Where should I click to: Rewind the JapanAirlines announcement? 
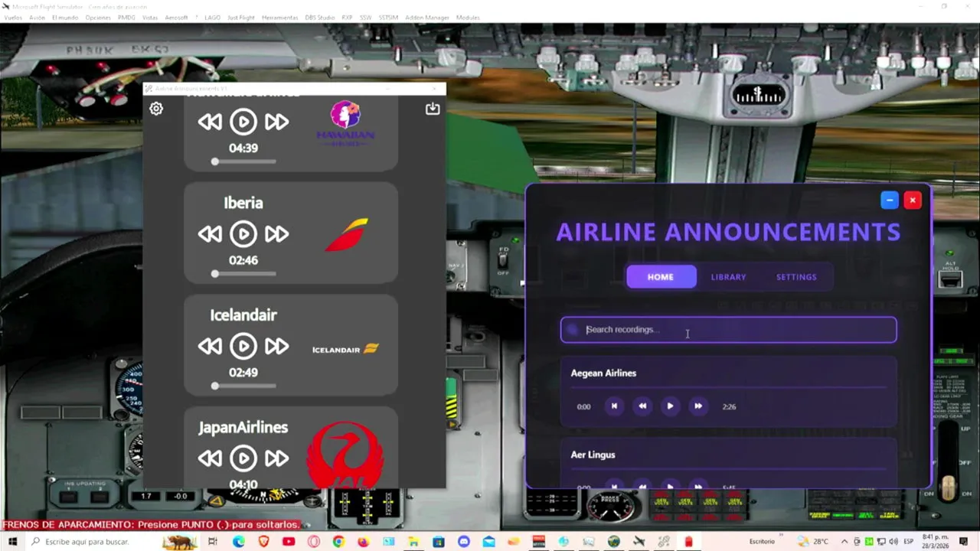(x=210, y=458)
